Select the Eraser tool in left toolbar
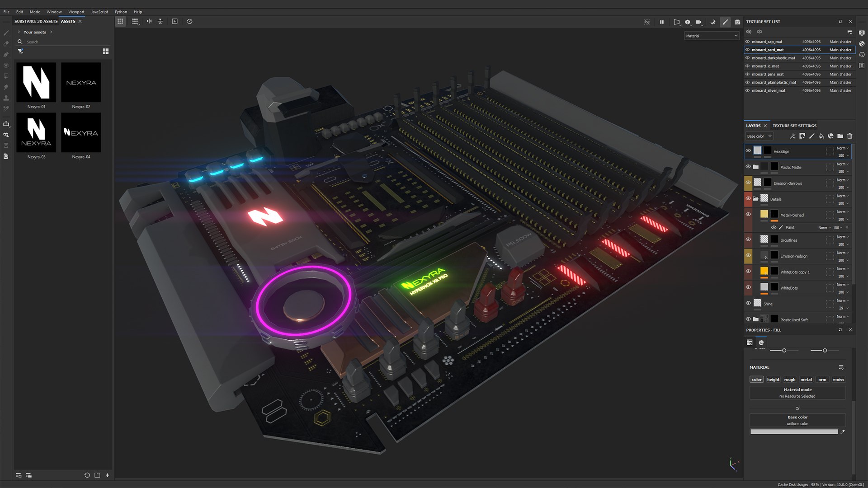Viewport: 868px width, 488px height. (6, 44)
